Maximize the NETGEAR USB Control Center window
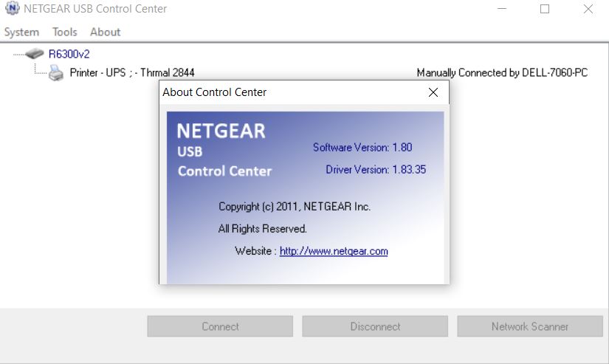The height and width of the screenshot is (364, 609). (x=545, y=10)
